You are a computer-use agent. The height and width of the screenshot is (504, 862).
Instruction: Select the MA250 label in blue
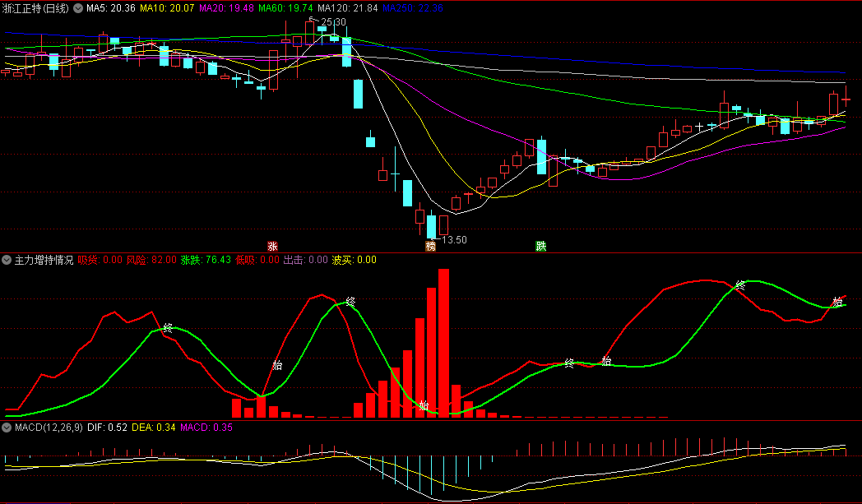(413, 8)
